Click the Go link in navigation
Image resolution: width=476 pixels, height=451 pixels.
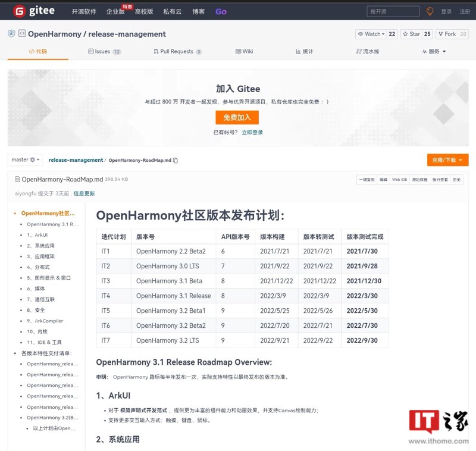[221, 11]
